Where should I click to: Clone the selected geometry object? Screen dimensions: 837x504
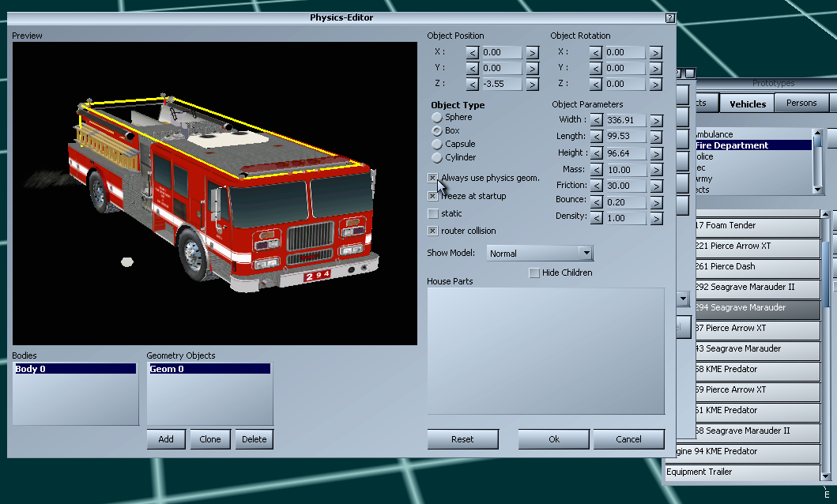pos(210,439)
